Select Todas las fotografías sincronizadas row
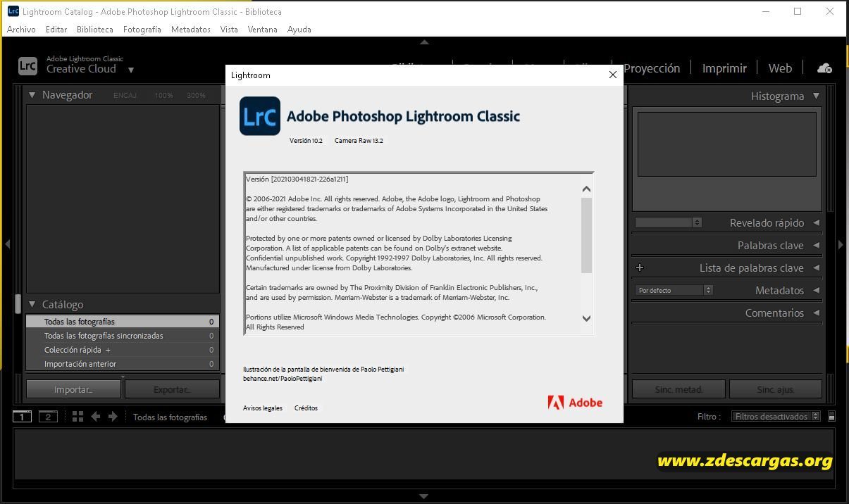 123,336
